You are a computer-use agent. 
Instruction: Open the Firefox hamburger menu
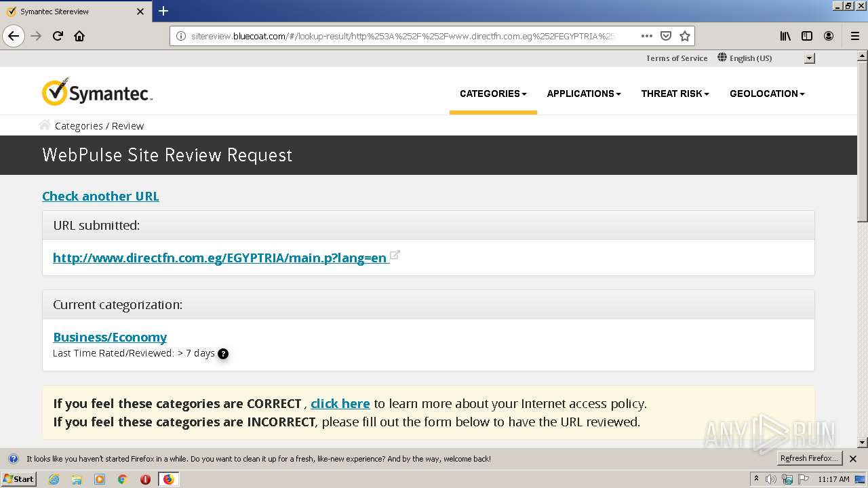click(x=854, y=36)
